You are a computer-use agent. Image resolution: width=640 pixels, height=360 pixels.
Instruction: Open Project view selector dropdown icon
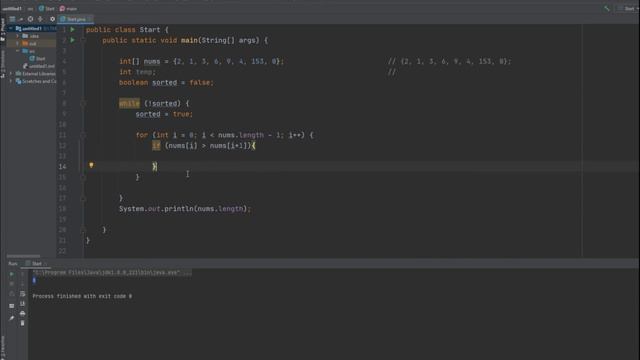(12, 19)
